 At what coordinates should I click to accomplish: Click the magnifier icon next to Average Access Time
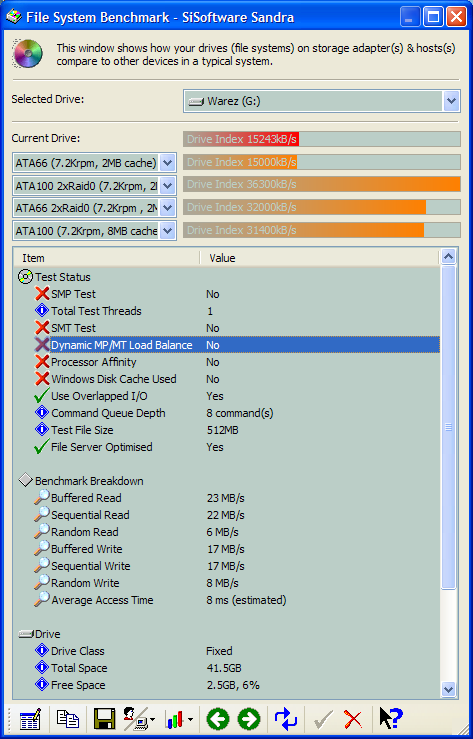[x=42, y=599]
